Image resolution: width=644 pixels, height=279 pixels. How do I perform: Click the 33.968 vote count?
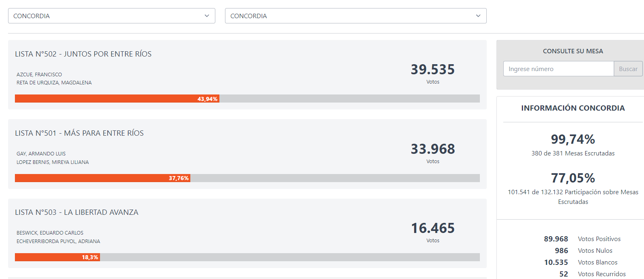point(433,149)
